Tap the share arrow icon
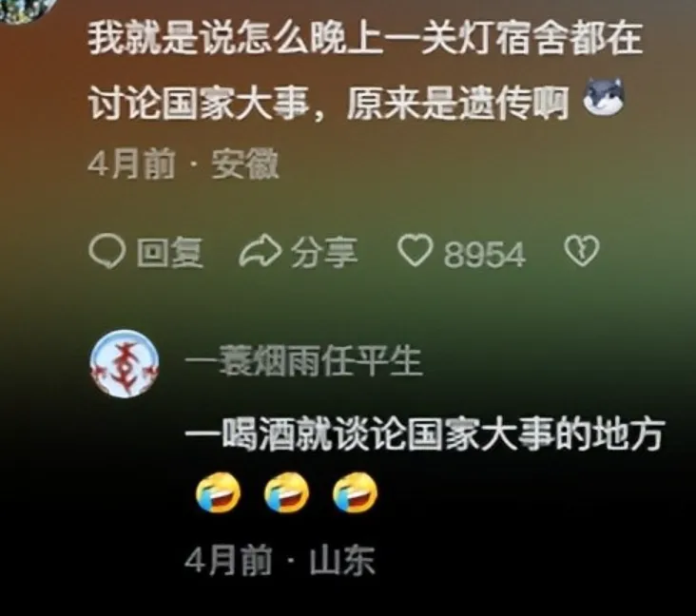Image resolution: width=696 pixels, height=616 pixels. click(261, 252)
